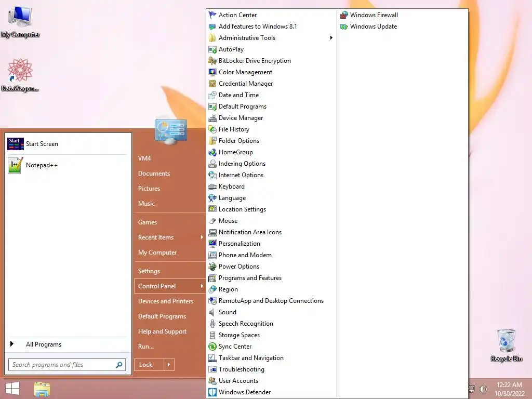
Task: Select the DataWagon desktop shortcut
Action: click(20, 75)
